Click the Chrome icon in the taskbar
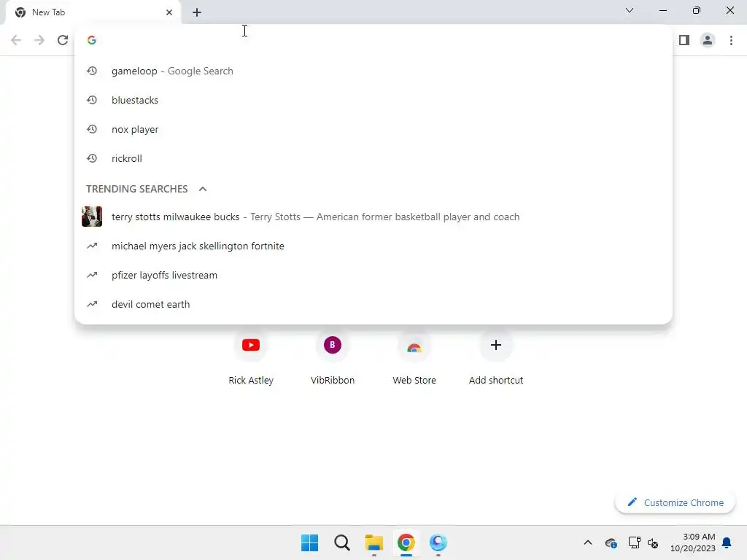This screenshot has height=560, width=747. pyautogui.click(x=406, y=542)
